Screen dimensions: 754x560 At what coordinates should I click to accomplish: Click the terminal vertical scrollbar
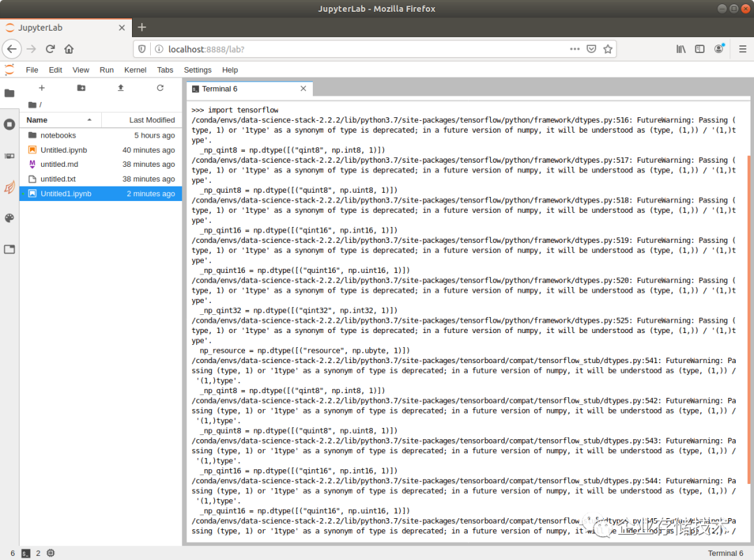point(748,319)
